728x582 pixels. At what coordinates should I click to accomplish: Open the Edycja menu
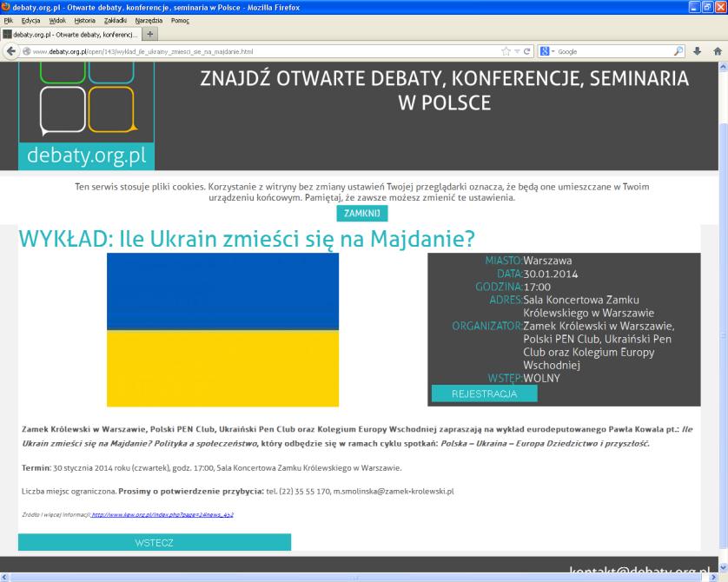[x=30, y=21]
